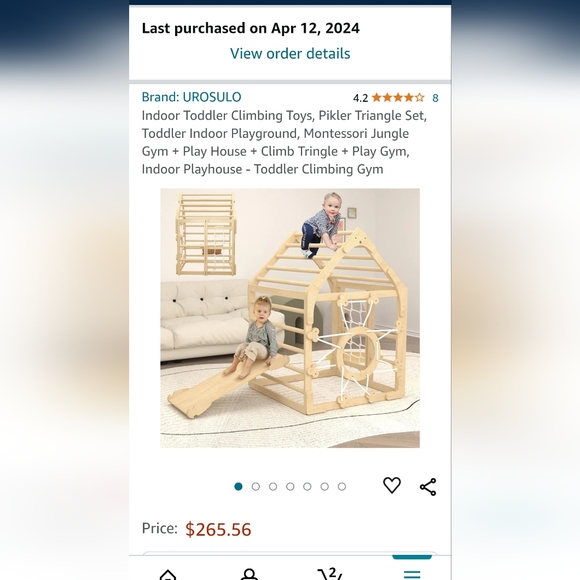Screen dimensions: 580x580
Task: Select the third image carousel dot
Action: [x=273, y=486]
